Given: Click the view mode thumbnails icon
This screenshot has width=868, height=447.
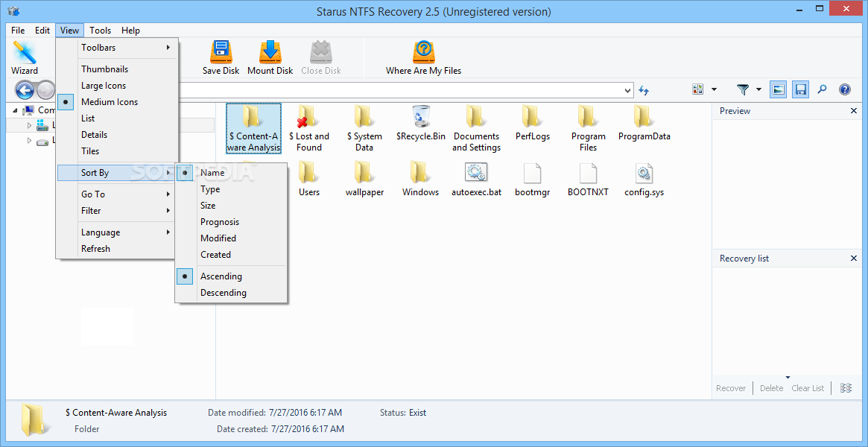Looking at the screenshot, I should 697,89.
